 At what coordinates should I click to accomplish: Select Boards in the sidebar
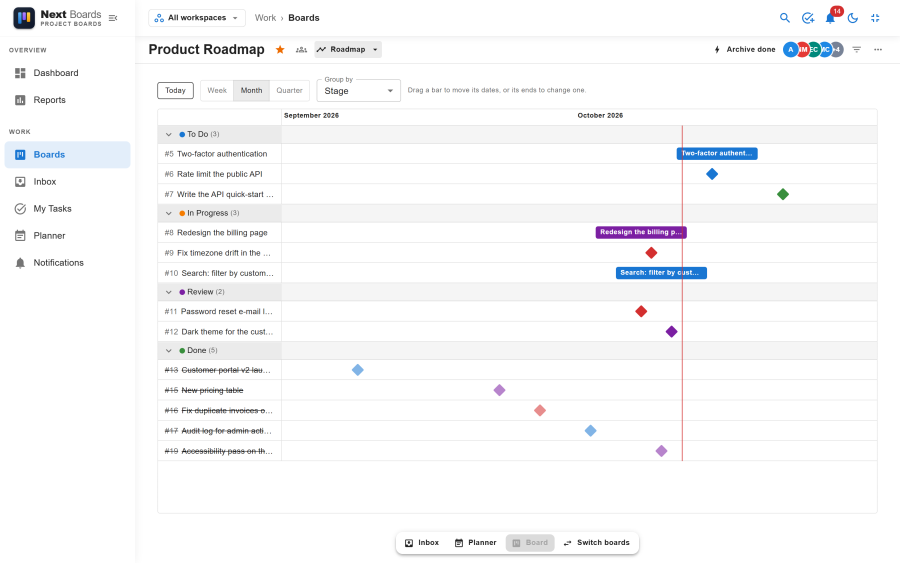pyautogui.click(x=68, y=154)
